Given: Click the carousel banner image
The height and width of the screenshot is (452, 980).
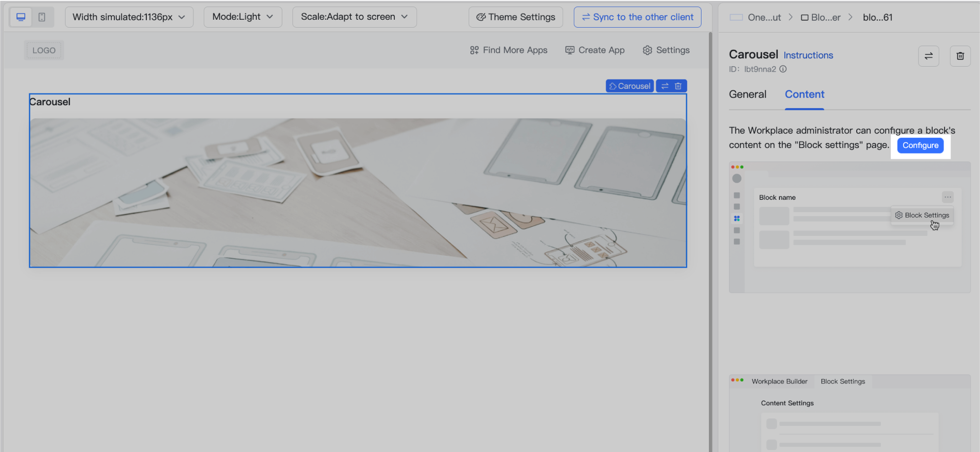Looking at the screenshot, I should (358, 192).
